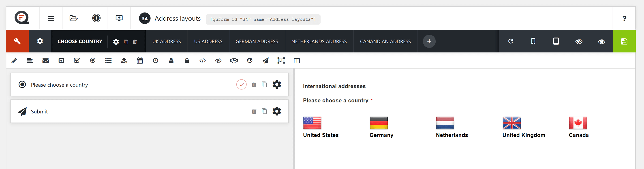Open the hamburger menu icon
Image resolution: width=644 pixels, height=169 pixels.
[51, 18]
